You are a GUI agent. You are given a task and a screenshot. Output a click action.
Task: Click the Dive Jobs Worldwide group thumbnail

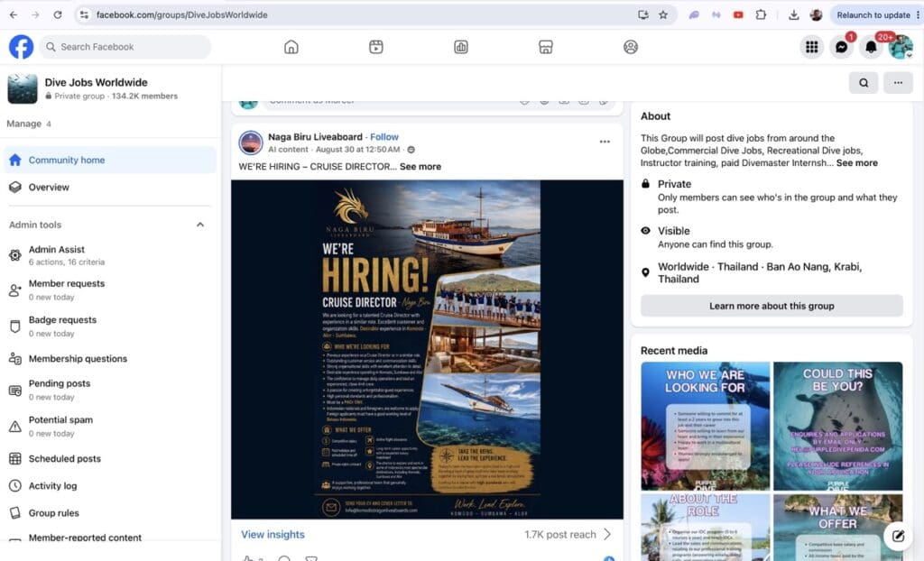pyautogui.click(x=23, y=89)
